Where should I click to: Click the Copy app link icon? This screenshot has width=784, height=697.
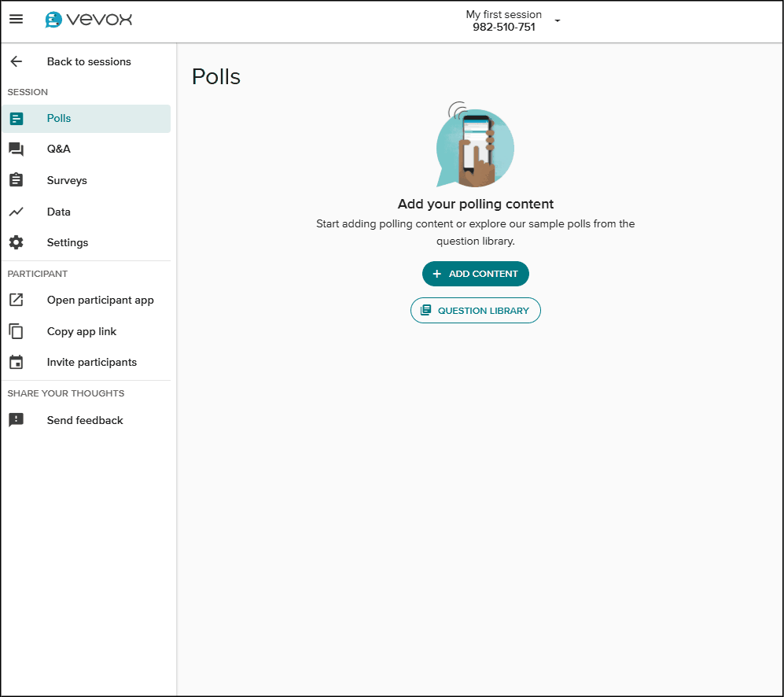click(16, 331)
